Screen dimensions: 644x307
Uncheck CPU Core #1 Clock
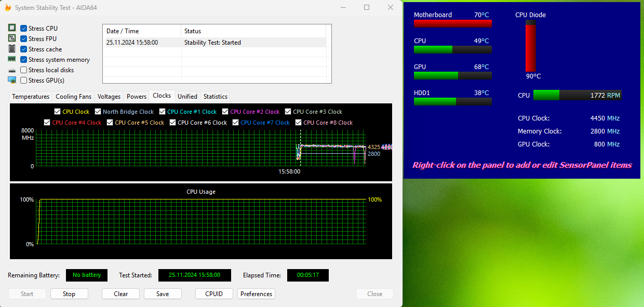coord(162,112)
